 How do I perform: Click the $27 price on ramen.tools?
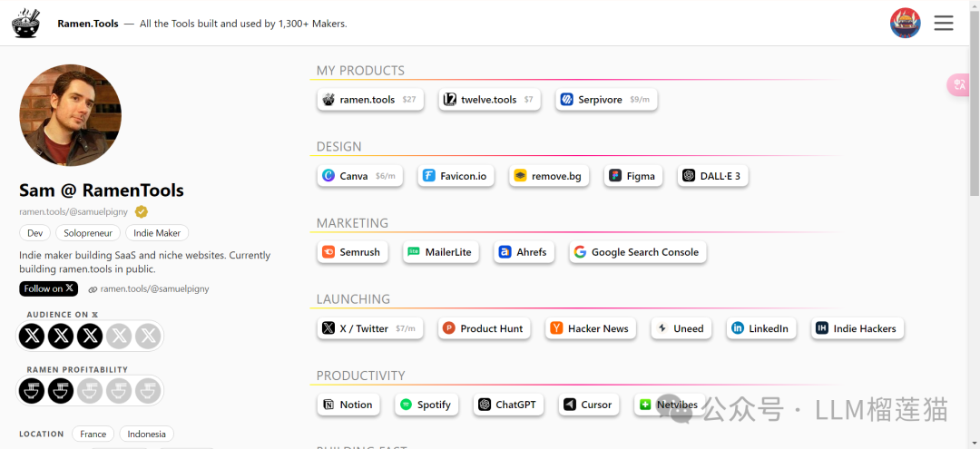(x=409, y=99)
